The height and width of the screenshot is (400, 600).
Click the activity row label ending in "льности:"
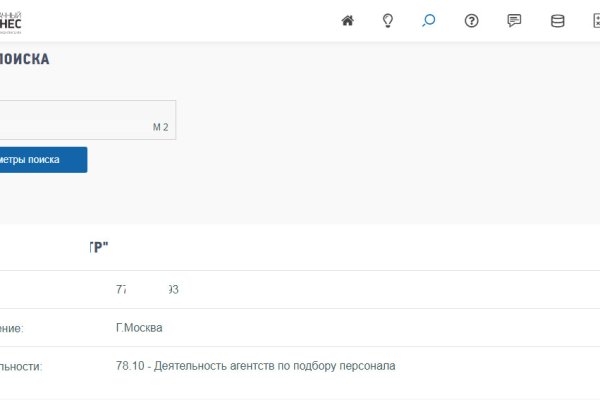coord(21,367)
